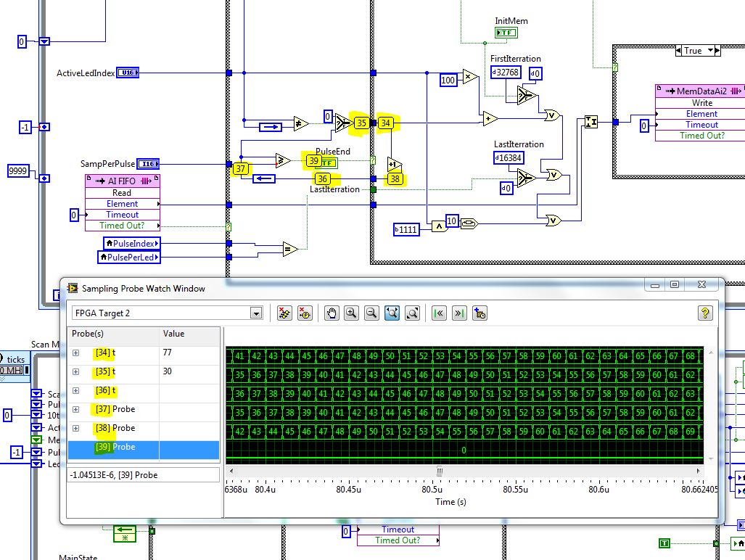
Task: Select the [39] Probe row
Action: tap(144, 450)
